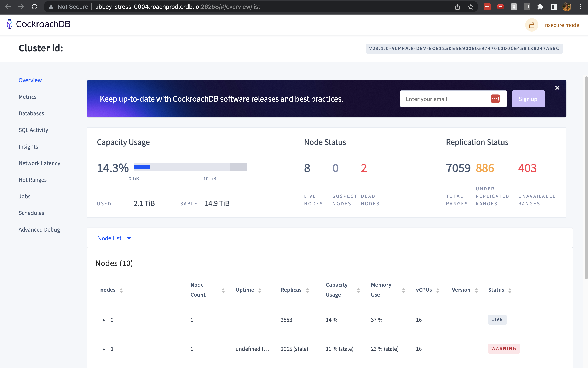The image size is (588, 368).
Task: Open the red video extension icon
Action: [x=500, y=7]
